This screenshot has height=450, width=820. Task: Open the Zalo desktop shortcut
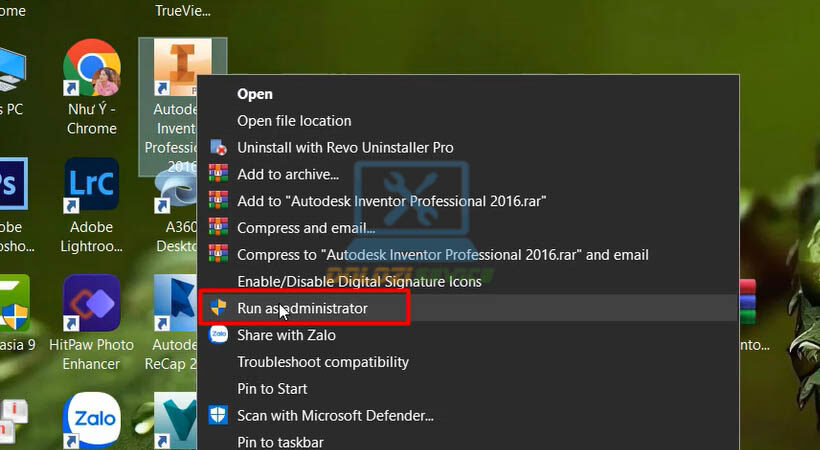(x=92, y=420)
